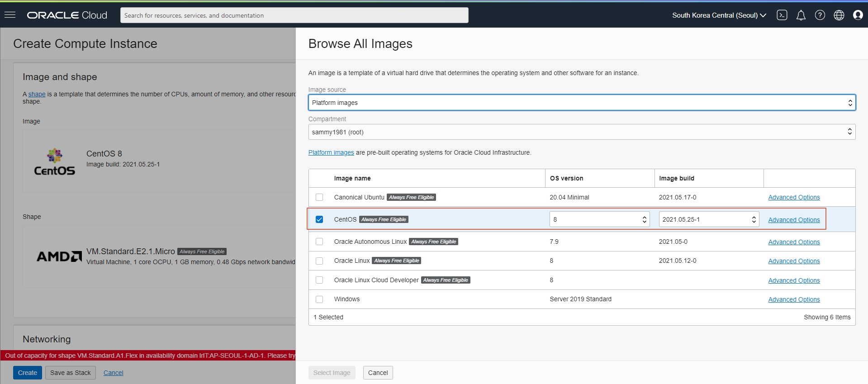This screenshot has width=868, height=384.
Task: Click the AMD shape logo
Action: click(x=59, y=256)
